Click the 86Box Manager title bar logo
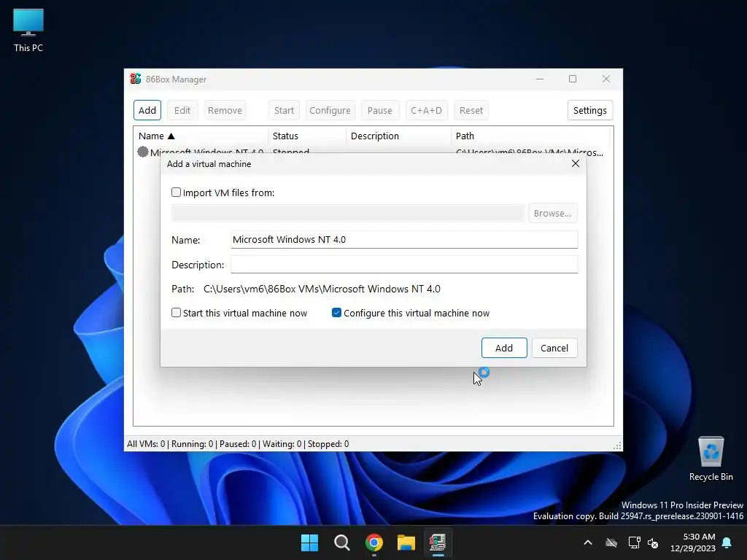Screen dimensions: 747x560 point(135,79)
